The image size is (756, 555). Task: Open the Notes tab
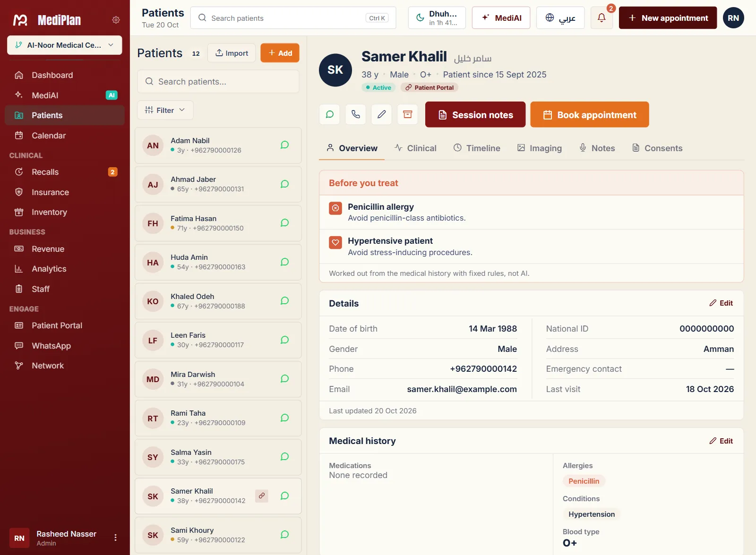coord(597,148)
